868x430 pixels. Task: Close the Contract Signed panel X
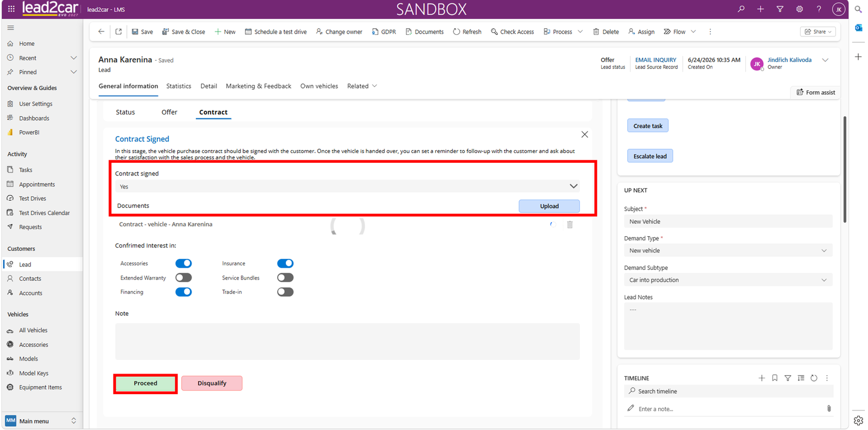pos(584,135)
